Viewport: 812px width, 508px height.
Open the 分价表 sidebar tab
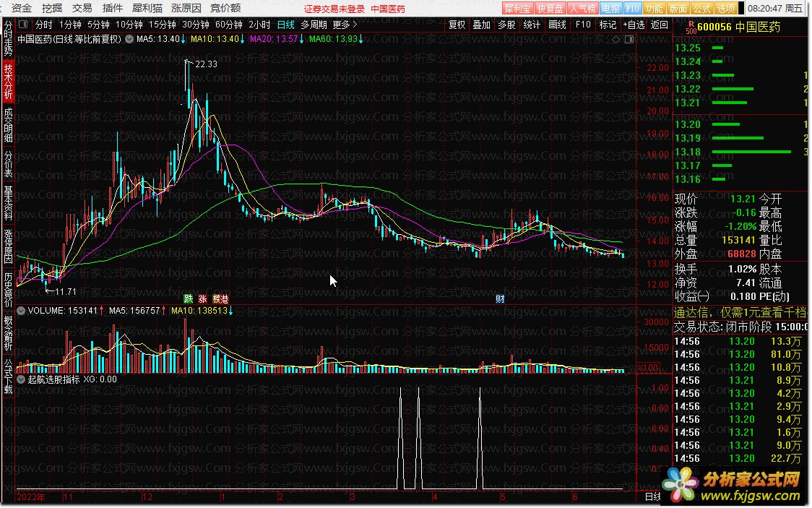[8, 163]
